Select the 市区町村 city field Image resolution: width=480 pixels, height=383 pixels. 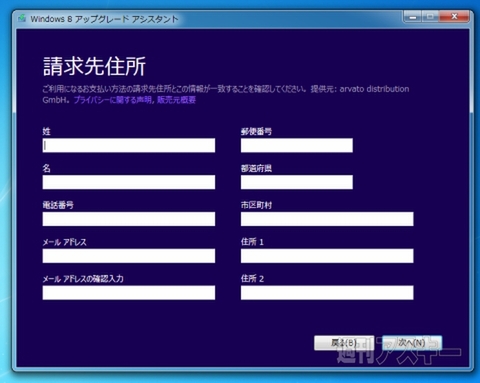pyautogui.click(x=327, y=219)
